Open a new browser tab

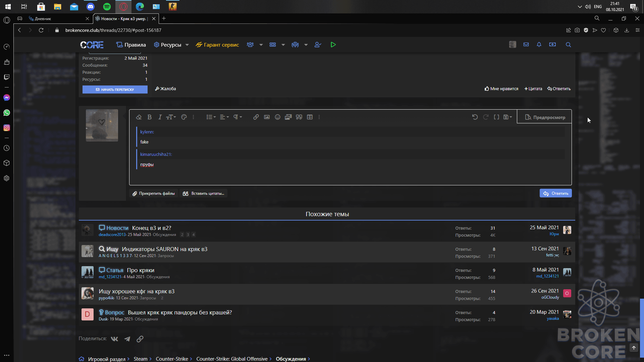(x=164, y=18)
